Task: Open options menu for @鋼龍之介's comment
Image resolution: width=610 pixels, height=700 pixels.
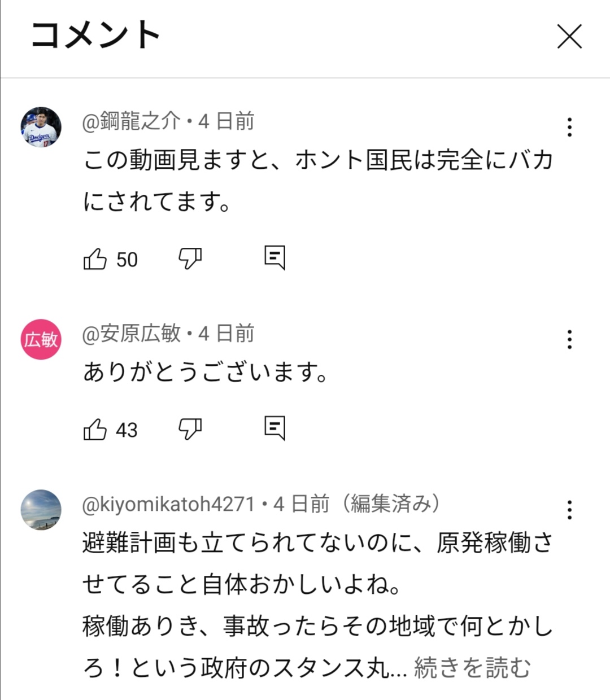Action: (x=569, y=128)
